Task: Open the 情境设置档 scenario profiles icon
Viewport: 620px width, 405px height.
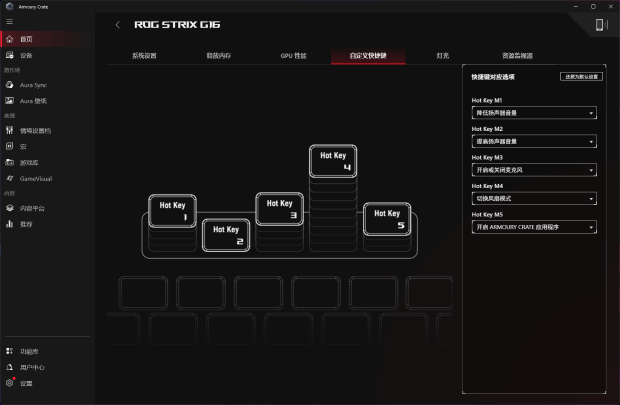Action: click(x=9, y=130)
